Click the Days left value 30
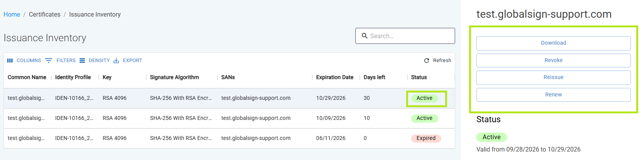 click(367, 98)
